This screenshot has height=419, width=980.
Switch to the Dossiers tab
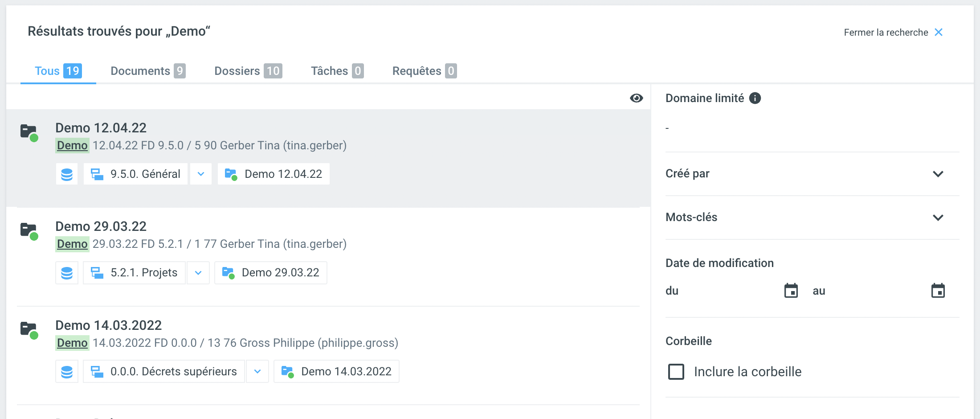(x=248, y=71)
